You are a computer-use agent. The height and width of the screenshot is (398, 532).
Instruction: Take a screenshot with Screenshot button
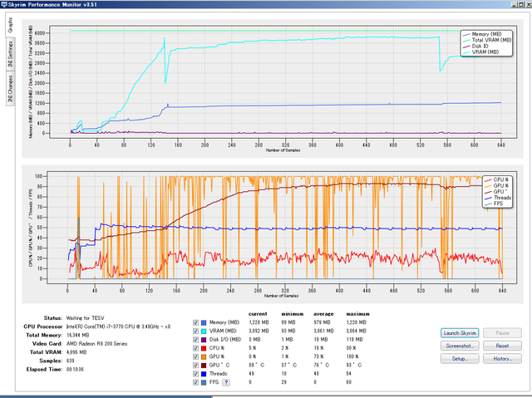pos(460,346)
